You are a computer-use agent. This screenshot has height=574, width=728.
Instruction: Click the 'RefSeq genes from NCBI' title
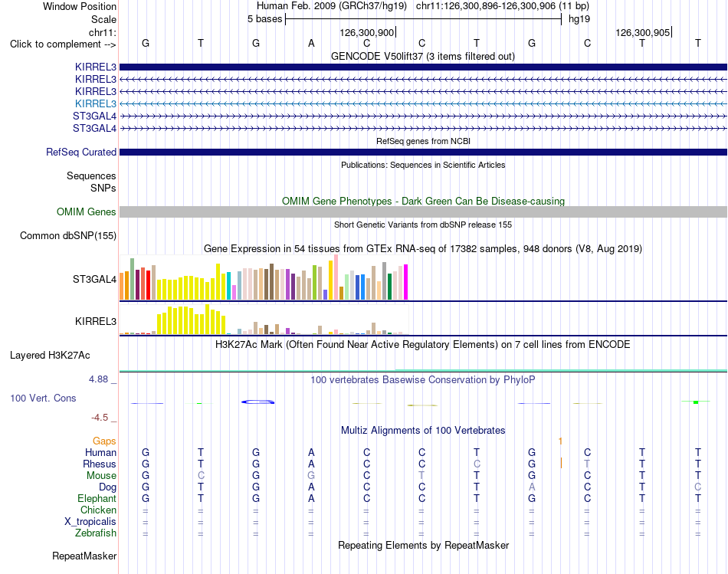tap(423, 141)
